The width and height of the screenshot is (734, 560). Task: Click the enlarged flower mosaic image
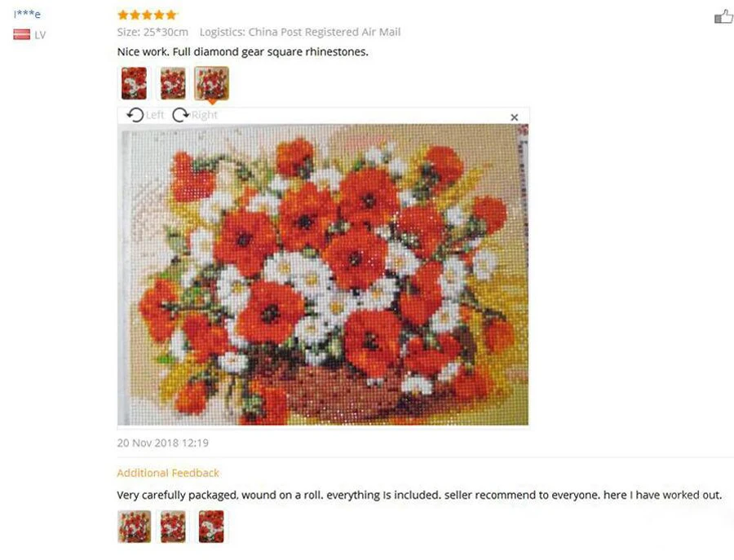[323, 275]
